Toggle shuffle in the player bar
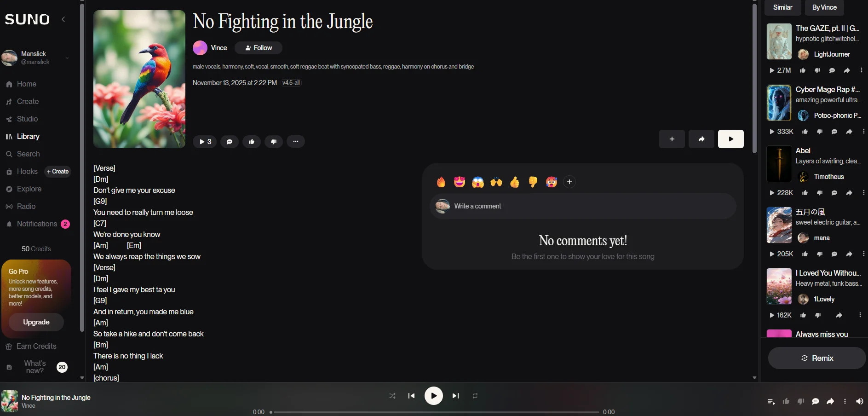This screenshot has height=416, width=868. click(x=392, y=396)
